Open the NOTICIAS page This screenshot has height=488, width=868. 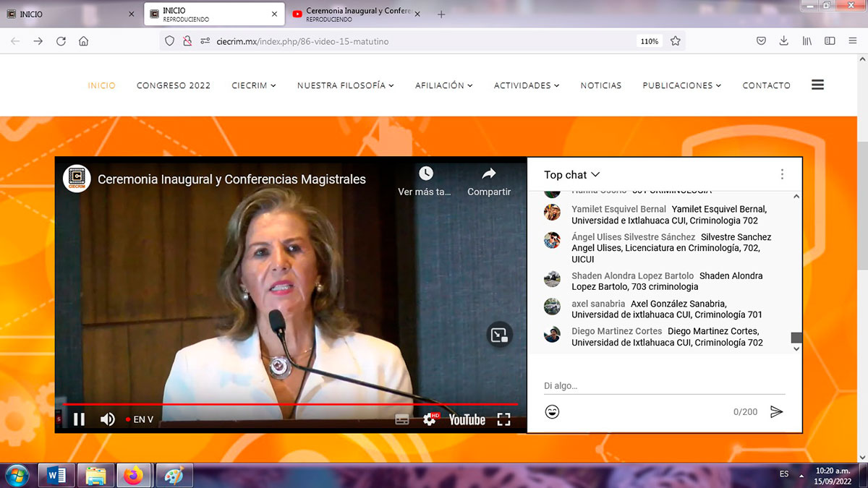[601, 85]
